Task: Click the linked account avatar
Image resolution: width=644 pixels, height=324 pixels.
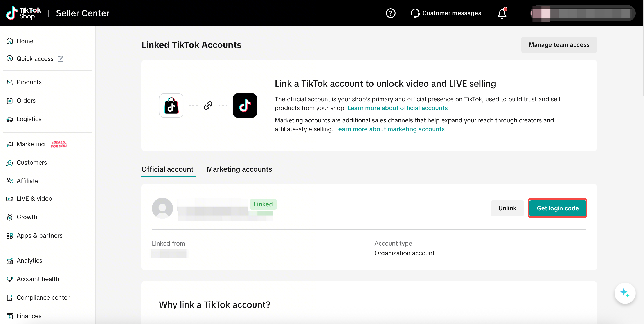Action: (x=162, y=208)
